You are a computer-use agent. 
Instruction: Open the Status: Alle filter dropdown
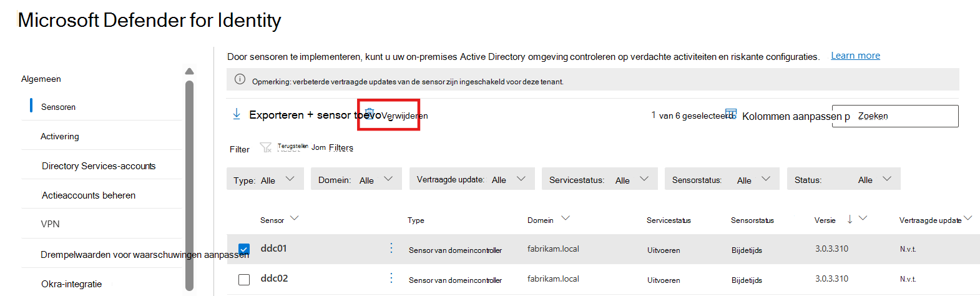[x=844, y=179]
